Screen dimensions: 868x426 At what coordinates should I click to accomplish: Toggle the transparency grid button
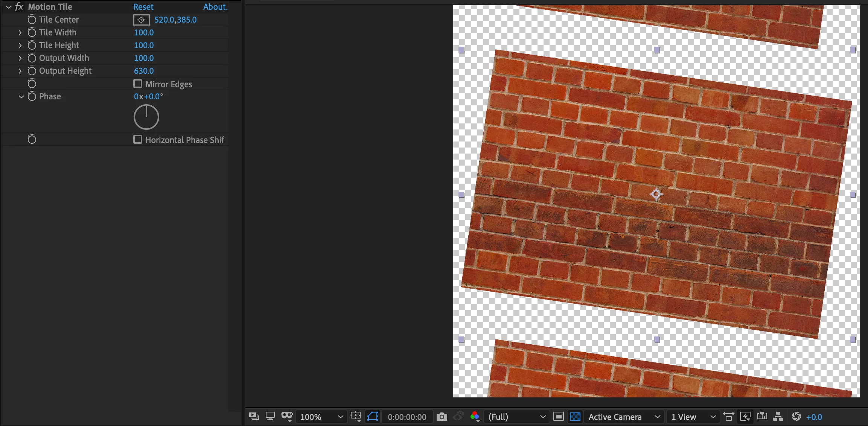[x=575, y=417]
